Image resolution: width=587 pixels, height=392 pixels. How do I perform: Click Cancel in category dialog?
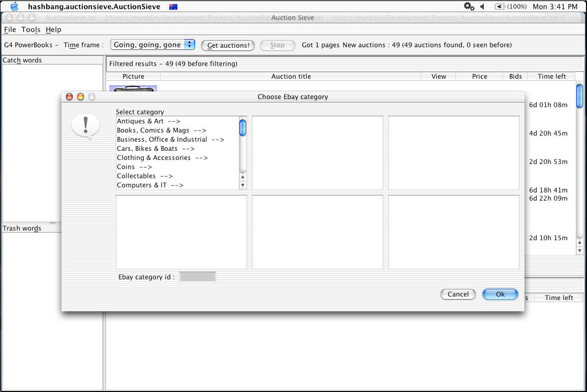tap(458, 294)
